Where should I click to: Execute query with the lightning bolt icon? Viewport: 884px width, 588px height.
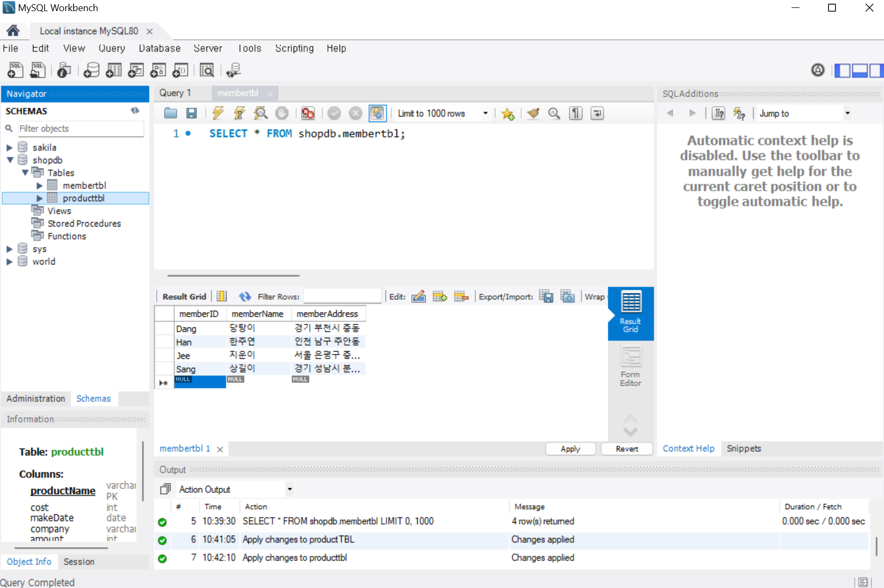tap(218, 113)
